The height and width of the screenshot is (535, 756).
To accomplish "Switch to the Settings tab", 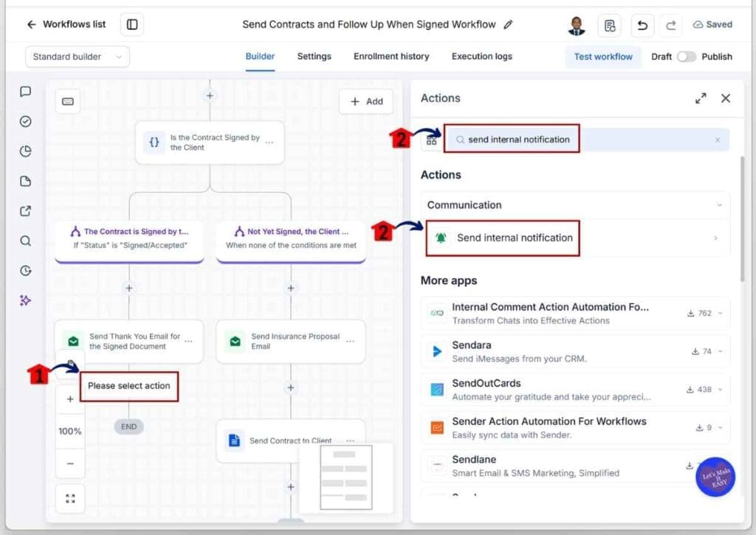I will coord(315,56).
